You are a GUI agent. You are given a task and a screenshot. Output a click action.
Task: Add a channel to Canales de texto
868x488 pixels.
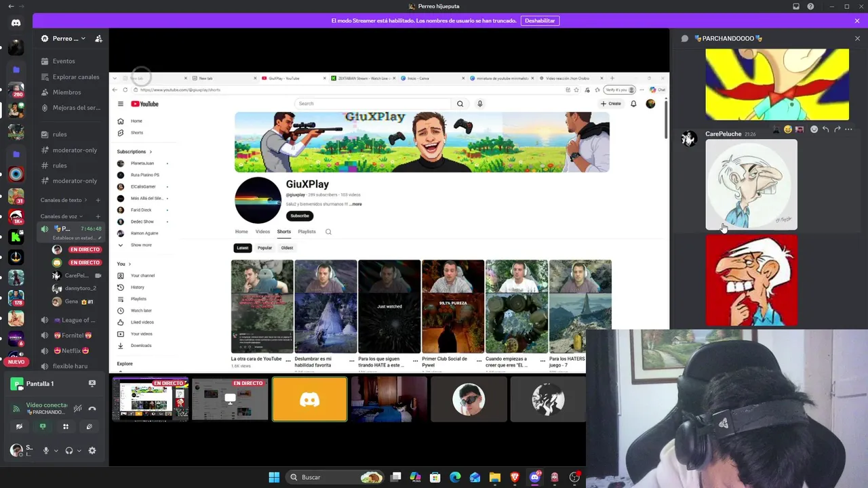pos(98,200)
